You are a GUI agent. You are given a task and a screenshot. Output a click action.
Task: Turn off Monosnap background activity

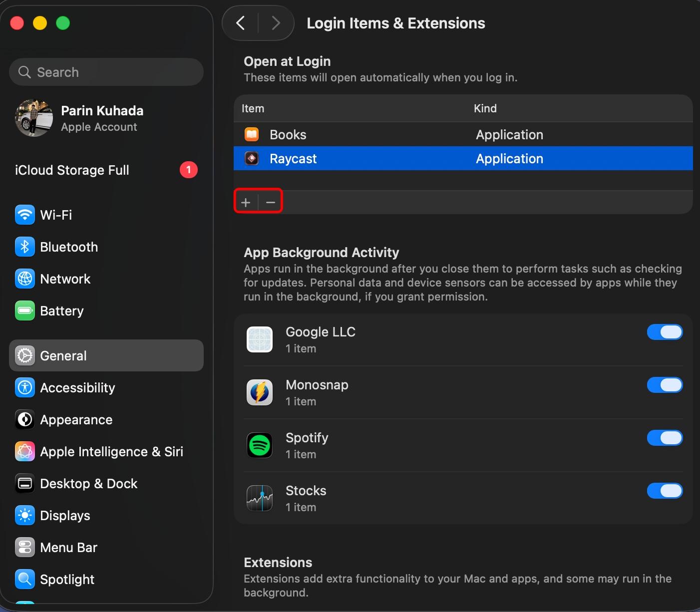665,385
